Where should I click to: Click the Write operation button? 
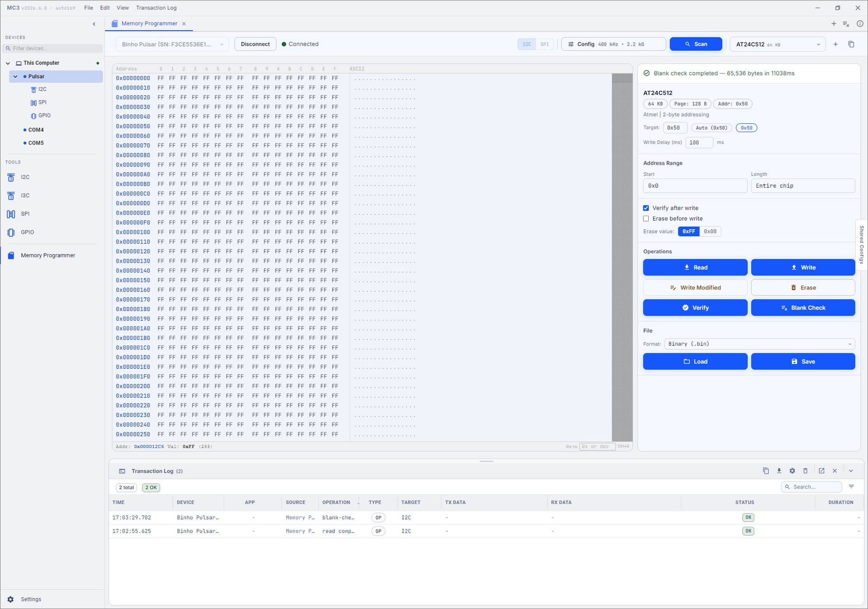[803, 267]
